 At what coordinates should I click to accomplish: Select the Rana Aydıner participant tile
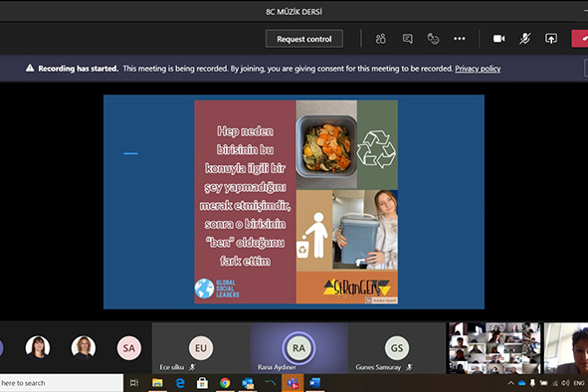(298, 348)
